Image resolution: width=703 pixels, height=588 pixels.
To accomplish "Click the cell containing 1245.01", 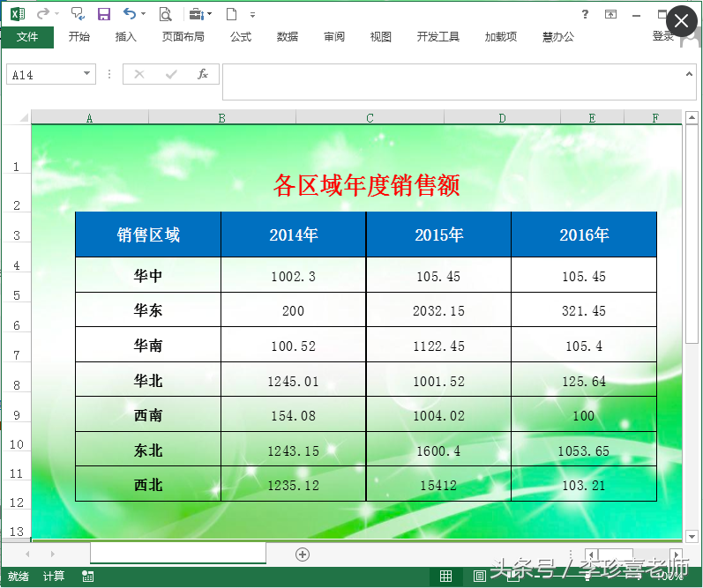I will (294, 380).
